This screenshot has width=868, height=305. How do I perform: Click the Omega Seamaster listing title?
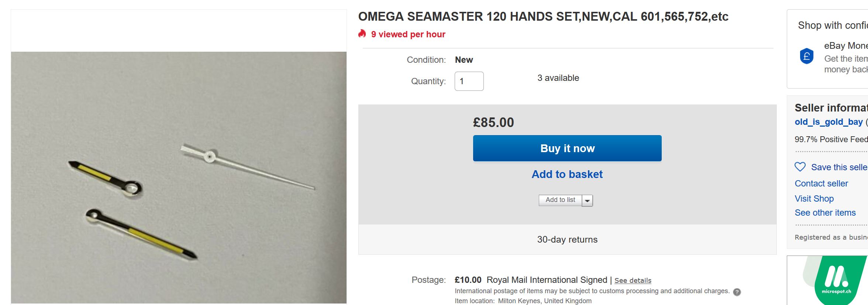click(x=543, y=17)
